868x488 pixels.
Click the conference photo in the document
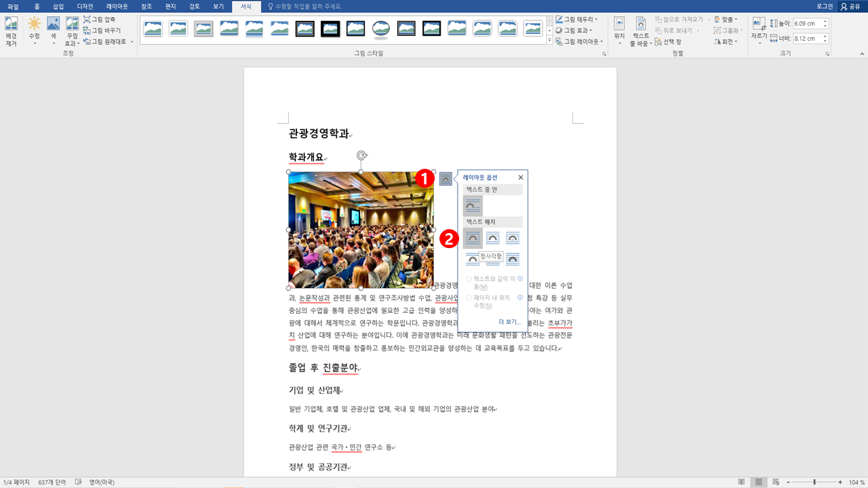coord(361,230)
